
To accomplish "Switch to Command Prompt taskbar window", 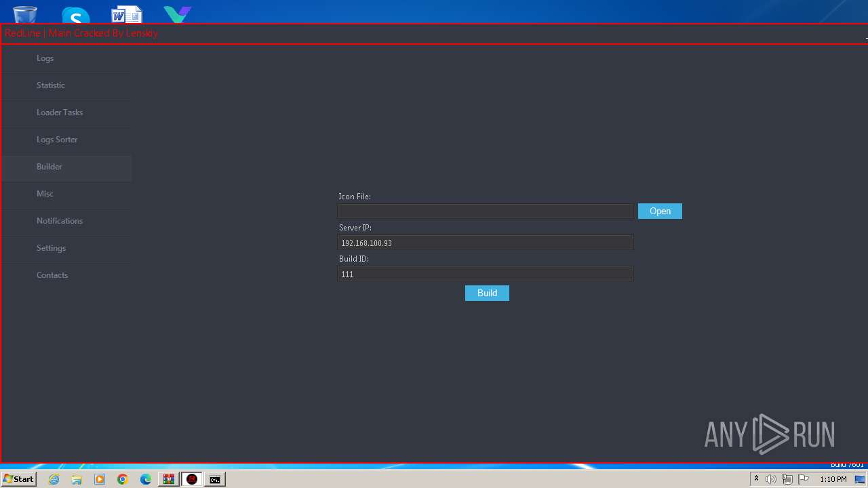I will 215,479.
